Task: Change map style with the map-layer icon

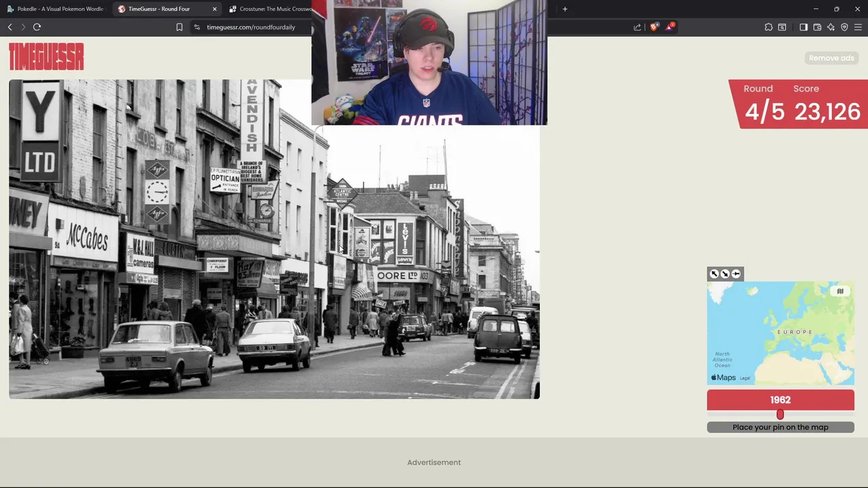Action: pyautogui.click(x=840, y=291)
